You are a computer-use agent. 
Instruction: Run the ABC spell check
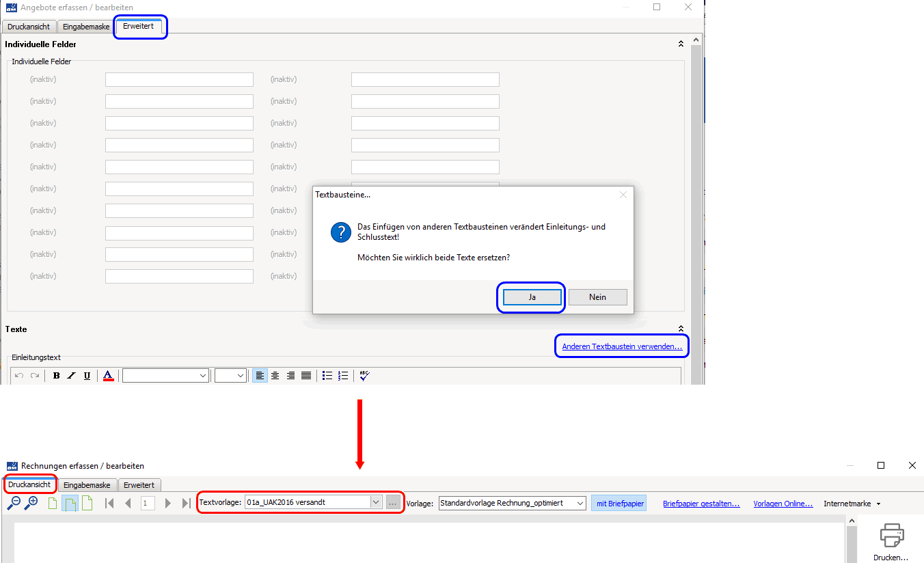point(364,376)
